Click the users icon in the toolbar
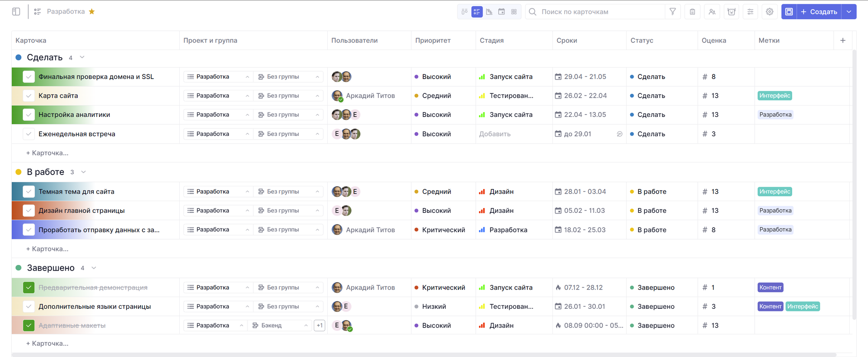Image resolution: width=868 pixels, height=357 pixels. point(712,12)
